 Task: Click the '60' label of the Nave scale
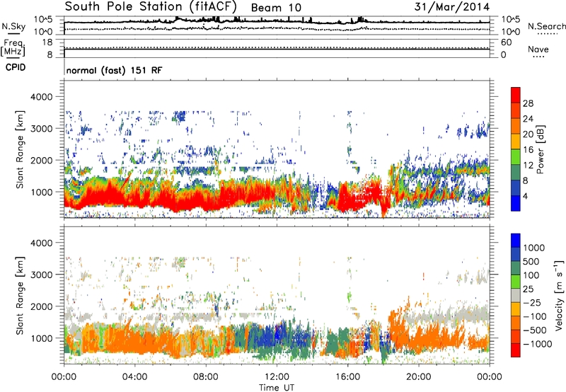507,42
